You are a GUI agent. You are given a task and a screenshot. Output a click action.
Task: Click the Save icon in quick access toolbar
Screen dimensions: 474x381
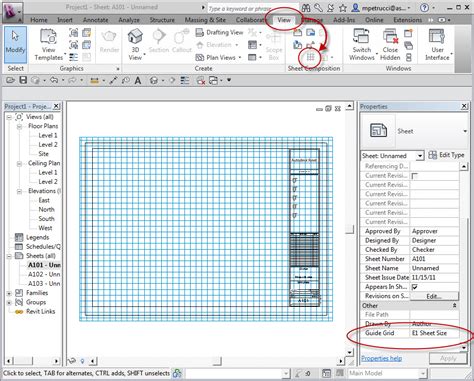tap(23, 80)
